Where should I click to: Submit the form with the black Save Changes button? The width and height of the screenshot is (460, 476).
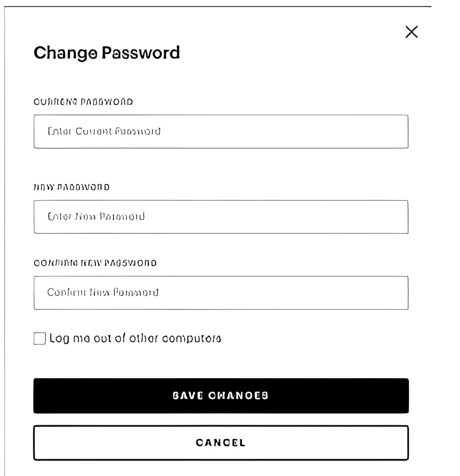(x=221, y=396)
